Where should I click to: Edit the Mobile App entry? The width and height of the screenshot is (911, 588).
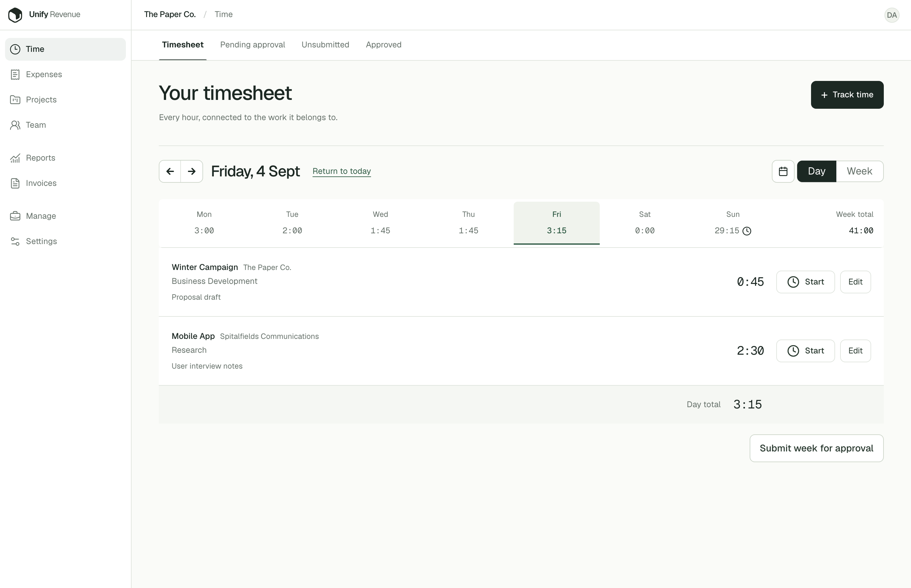pyautogui.click(x=856, y=351)
